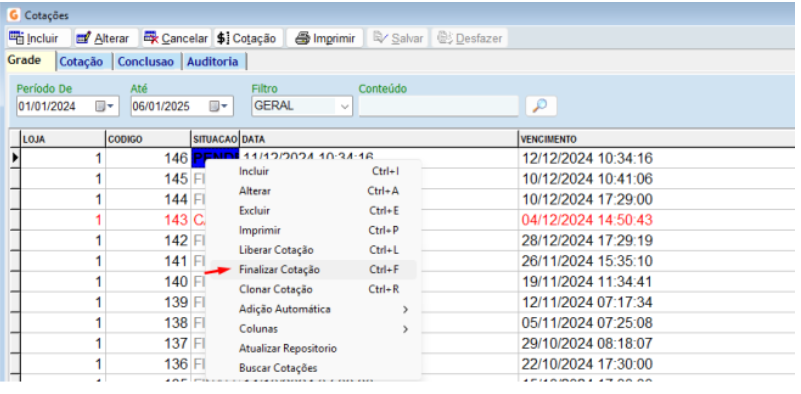Select Clonar Cotação in context menu

pyautogui.click(x=313, y=289)
